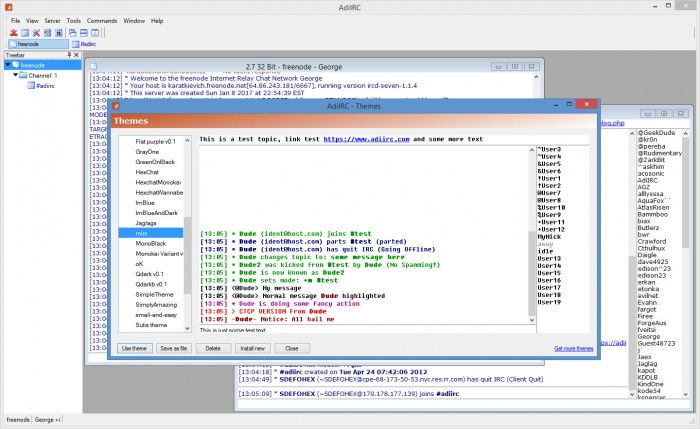Click the theme list's up arrow

point(187,140)
